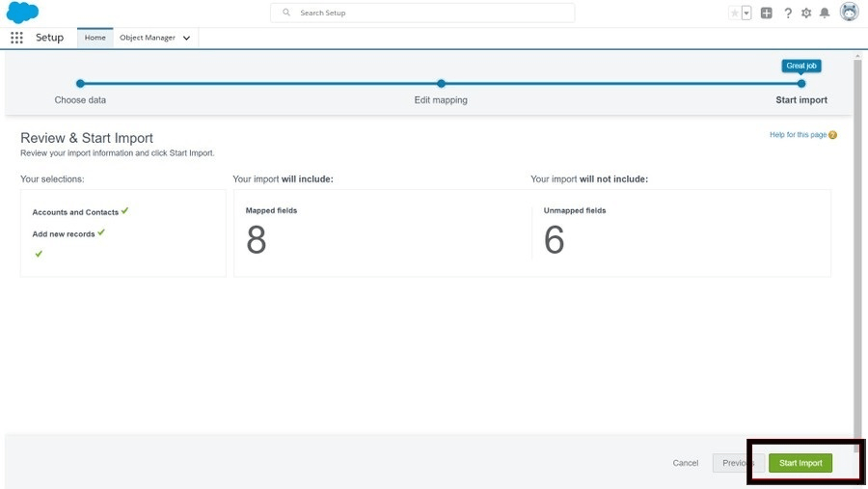Click the Setup app name label
The image size is (868, 489).
50,38
